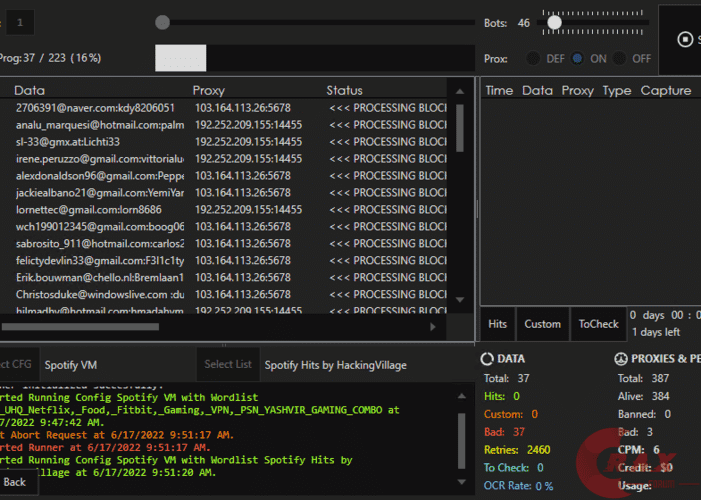Show the Custom results tab
The width and height of the screenshot is (701, 500).
[542, 324]
